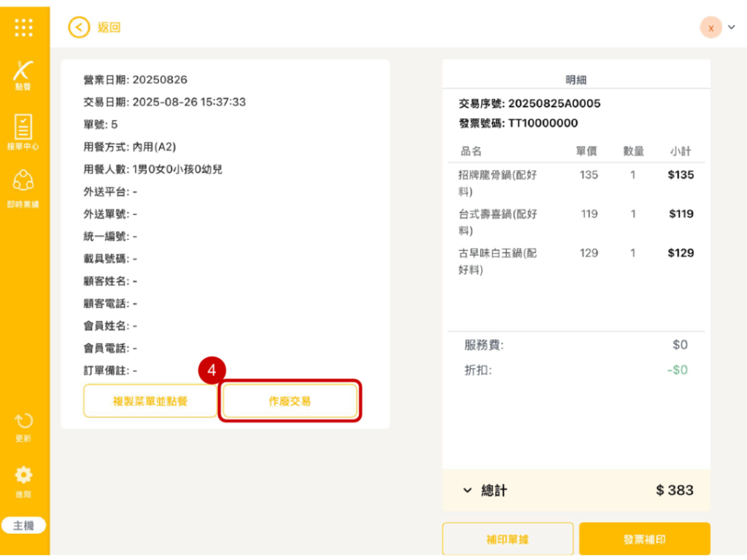Click the 補印單據 reprint receipt button
Screen dimensions: 747x560
[507, 540]
